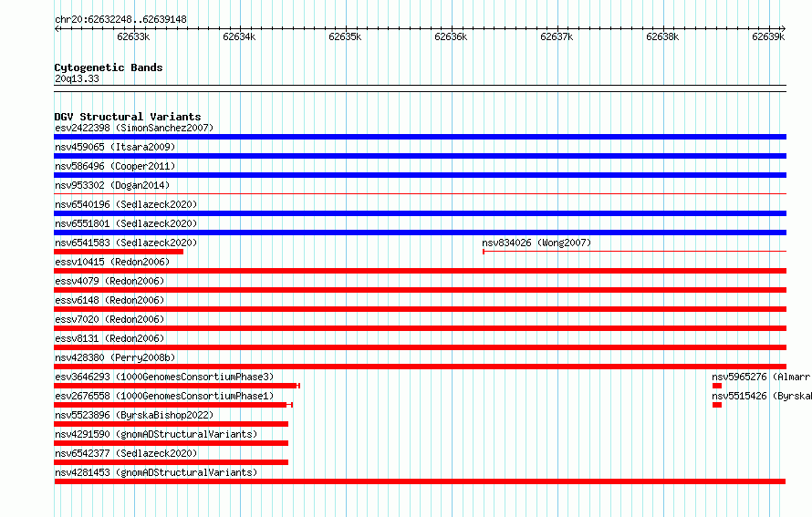The height and width of the screenshot is (517, 812).
Task: Click the nsv428380 (Perry2008b) label
Action: [115, 357]
